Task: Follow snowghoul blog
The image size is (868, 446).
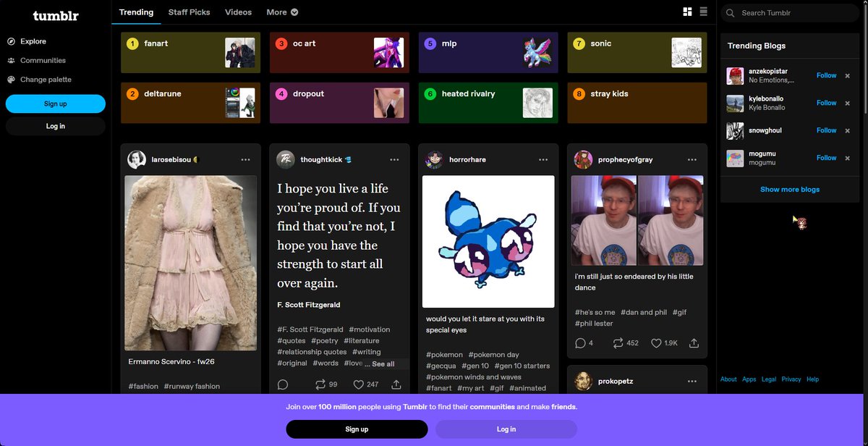Action: point(826,130)
